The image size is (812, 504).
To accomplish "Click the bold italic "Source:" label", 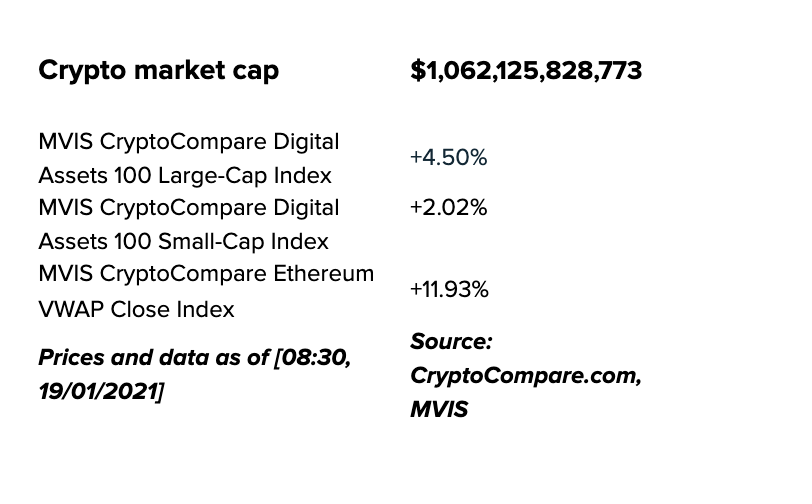I will (451, 342).
